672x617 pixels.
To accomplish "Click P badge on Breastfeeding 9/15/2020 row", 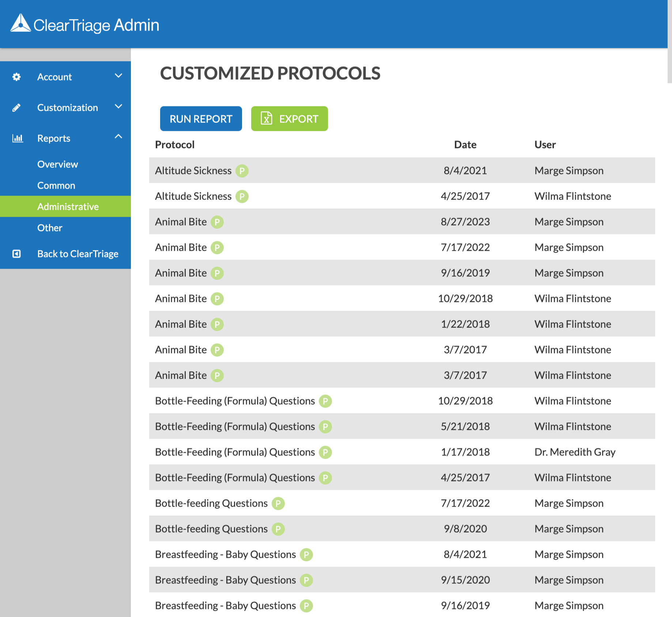I will [306, 580].
